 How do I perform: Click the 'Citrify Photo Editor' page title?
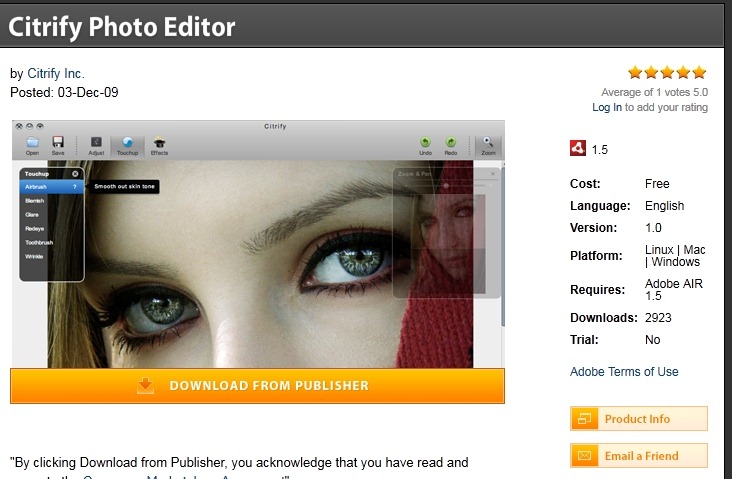(121, 27)
